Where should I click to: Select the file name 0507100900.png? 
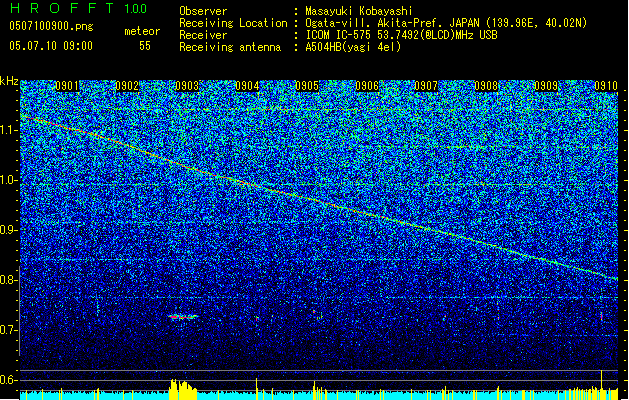[x=51, y=26]
